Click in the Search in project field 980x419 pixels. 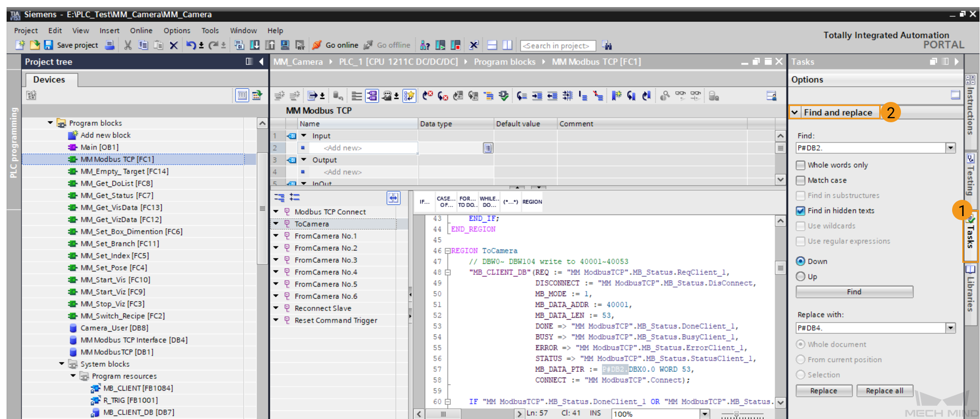click(557, 46)
